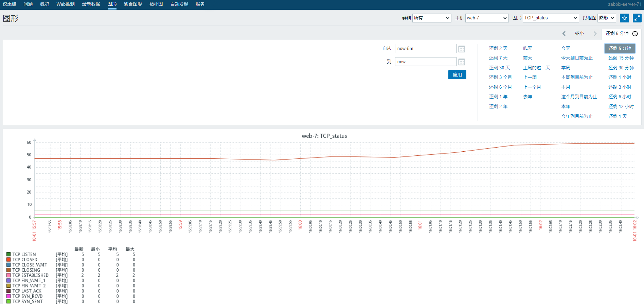This screenshot has height=304, width=644.
Task: Click the 缩小 zoom out button
Action: pos(579,34)
